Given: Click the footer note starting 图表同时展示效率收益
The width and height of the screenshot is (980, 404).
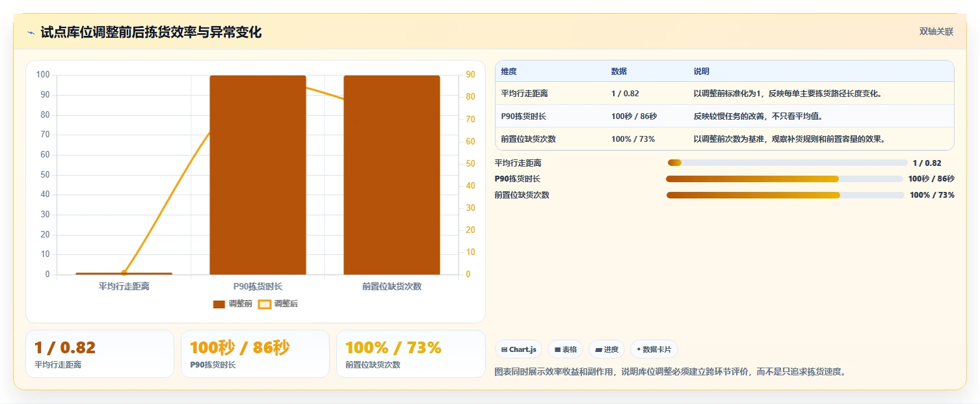Looking at the screenshot, I should [670, 372].
